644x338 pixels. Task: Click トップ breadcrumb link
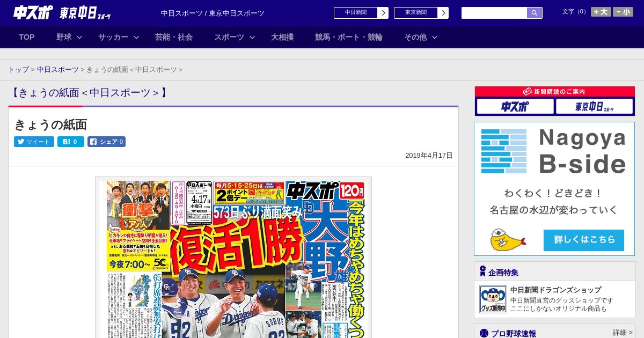(x=19, y=70)
